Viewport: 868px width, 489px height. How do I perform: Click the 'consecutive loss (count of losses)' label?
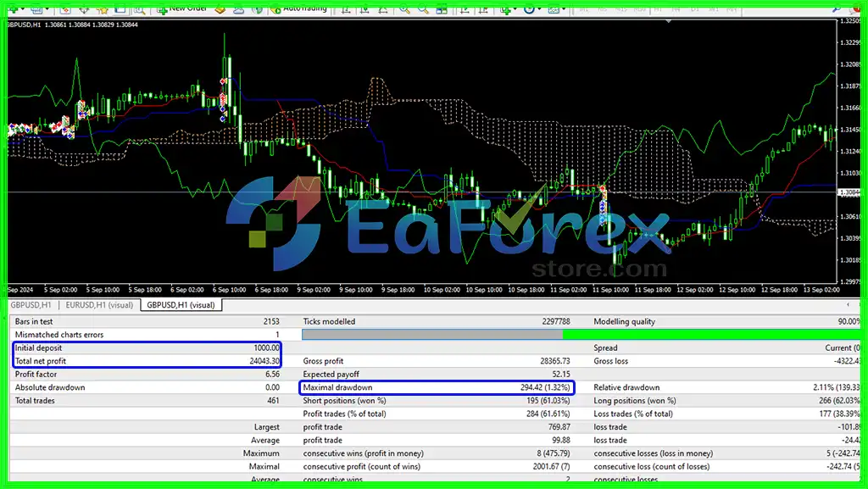[x=652, y=468]
